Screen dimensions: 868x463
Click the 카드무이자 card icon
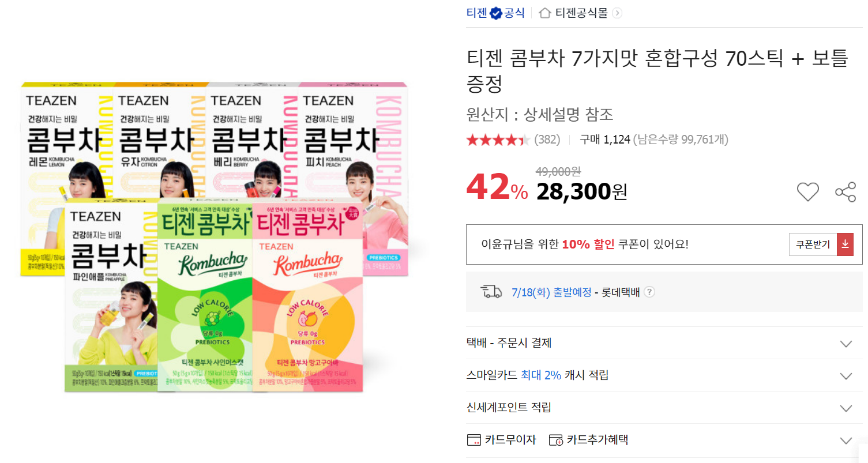coord(473,440)
